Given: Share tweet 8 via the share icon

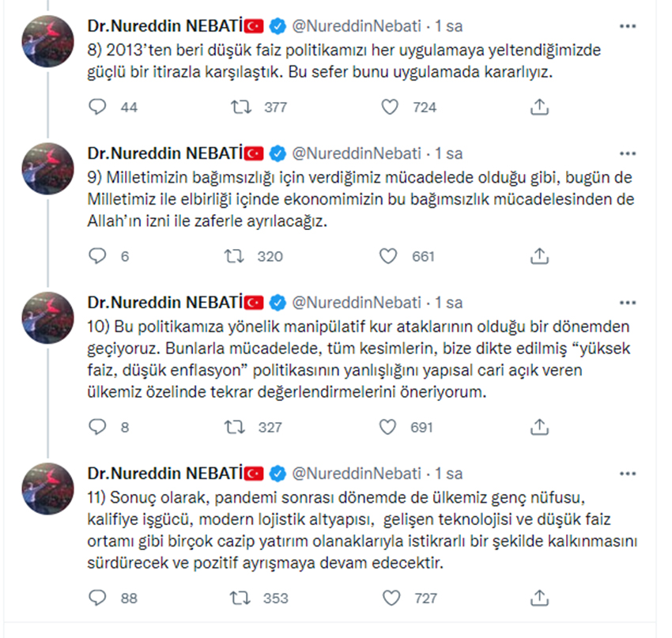Looking at the screenshot, I should coord(539,107).
